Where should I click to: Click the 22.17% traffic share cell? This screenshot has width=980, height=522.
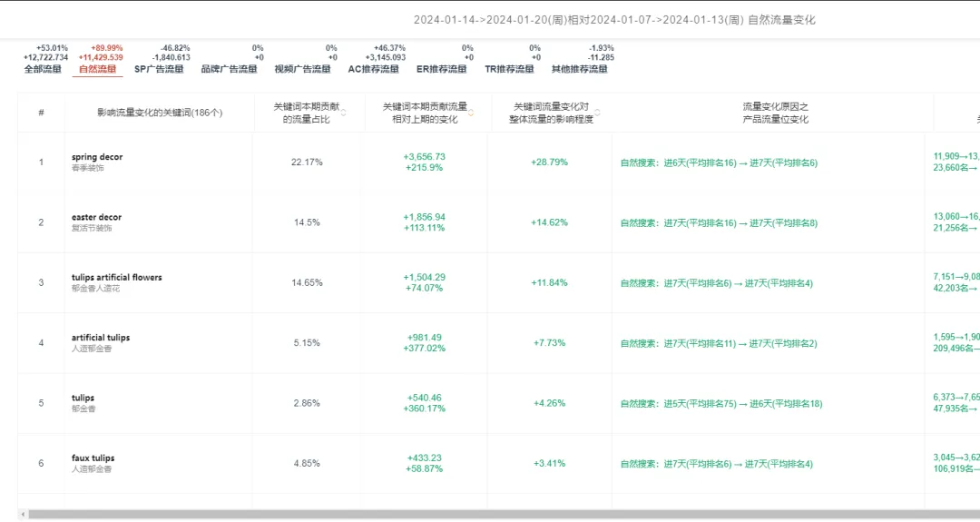[307, 162]
